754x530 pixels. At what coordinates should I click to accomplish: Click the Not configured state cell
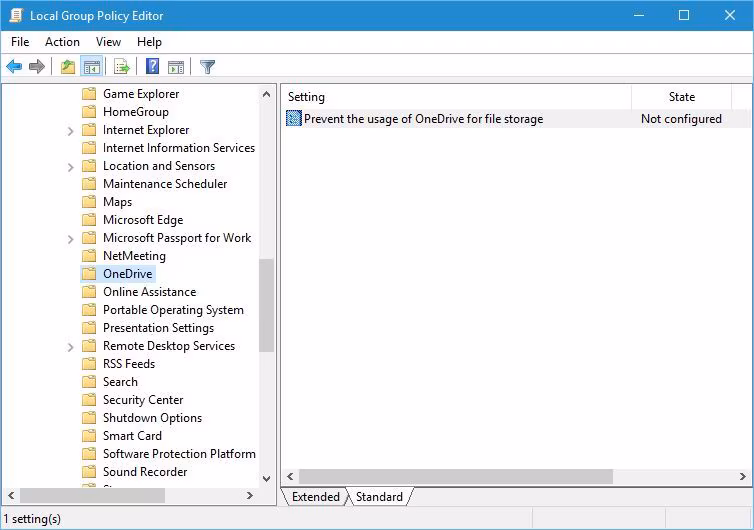(x=681, y=118)
